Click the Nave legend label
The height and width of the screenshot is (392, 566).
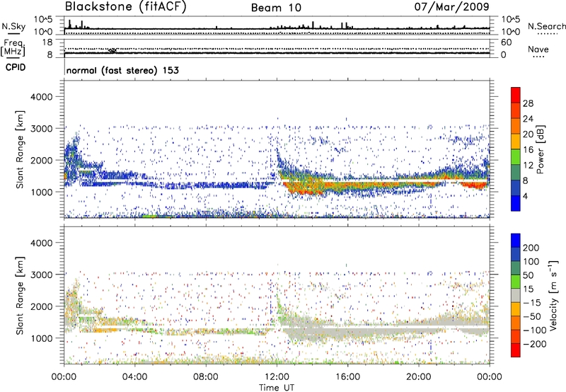[538, 50]
